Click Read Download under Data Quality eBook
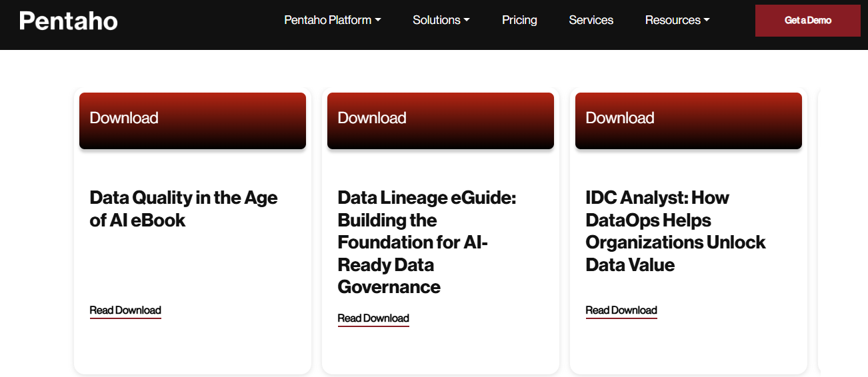 (x=125, y=310)
